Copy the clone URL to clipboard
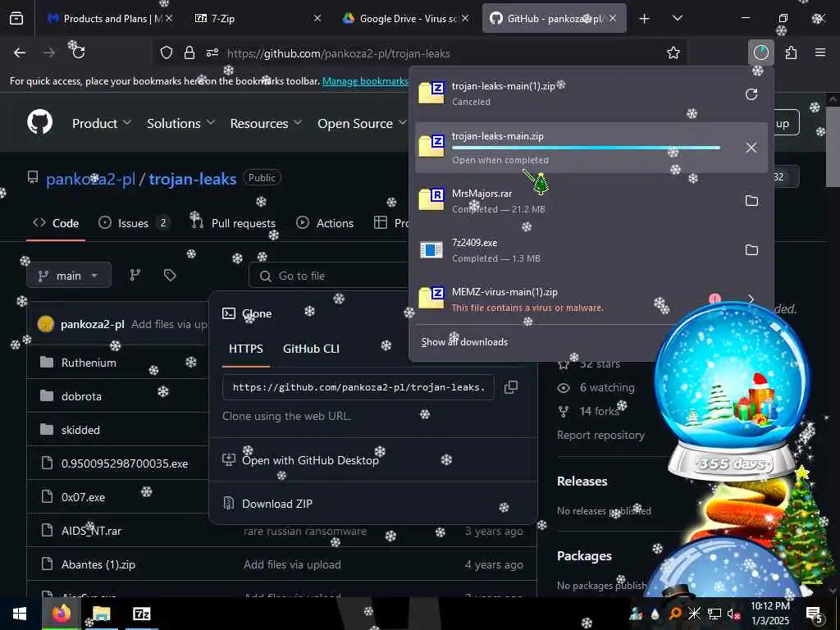The width and height of the screenshot is (840, 630). 511,387
